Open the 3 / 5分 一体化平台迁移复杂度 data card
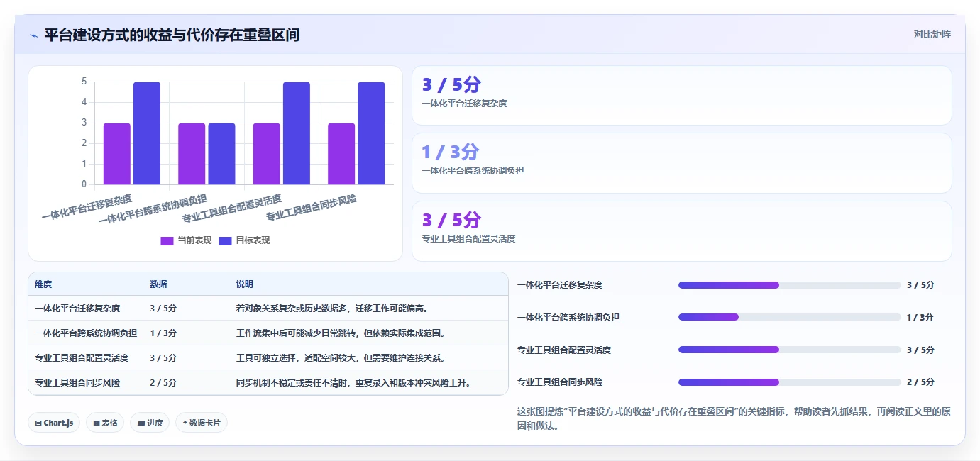 tap(681, 96)
